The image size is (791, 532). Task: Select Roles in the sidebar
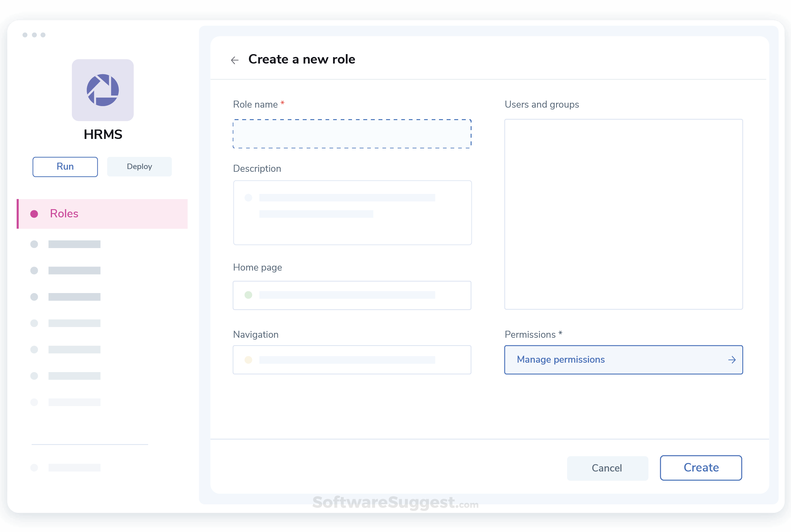(64, 214)
